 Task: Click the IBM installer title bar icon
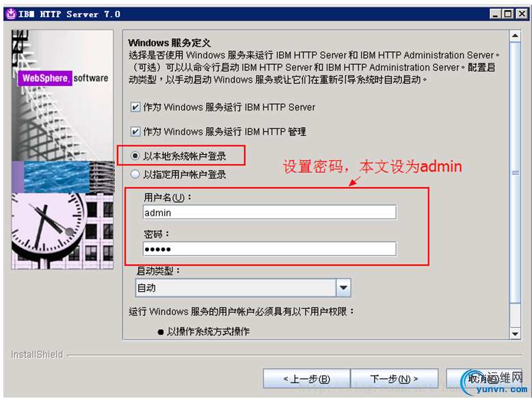point(11,14)
